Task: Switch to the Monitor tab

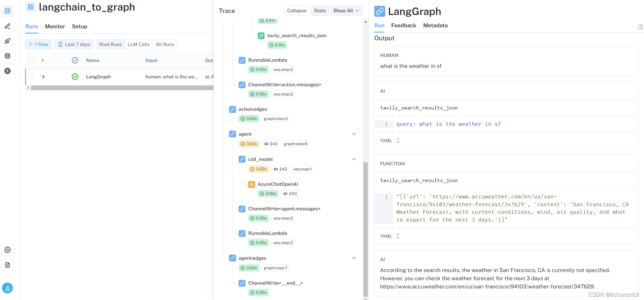Action: click(55, 26)
